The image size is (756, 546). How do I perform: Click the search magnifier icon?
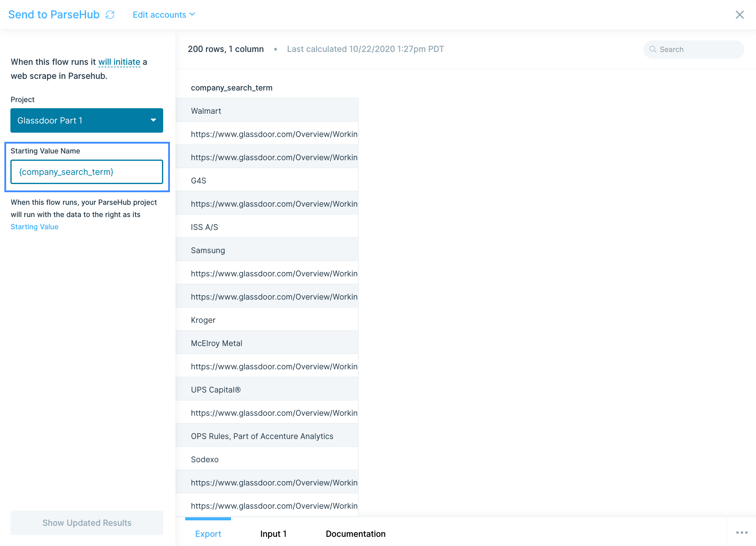pos(653,49)
